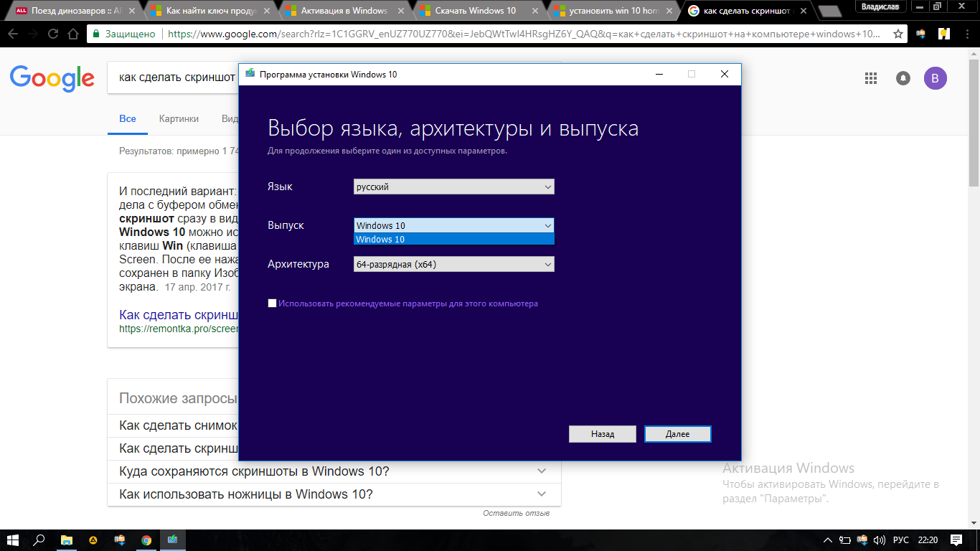The height and width of the screenshot is (551, 980).
Task: Choose the highlighted Windows 10 list option
Action: 453,239
